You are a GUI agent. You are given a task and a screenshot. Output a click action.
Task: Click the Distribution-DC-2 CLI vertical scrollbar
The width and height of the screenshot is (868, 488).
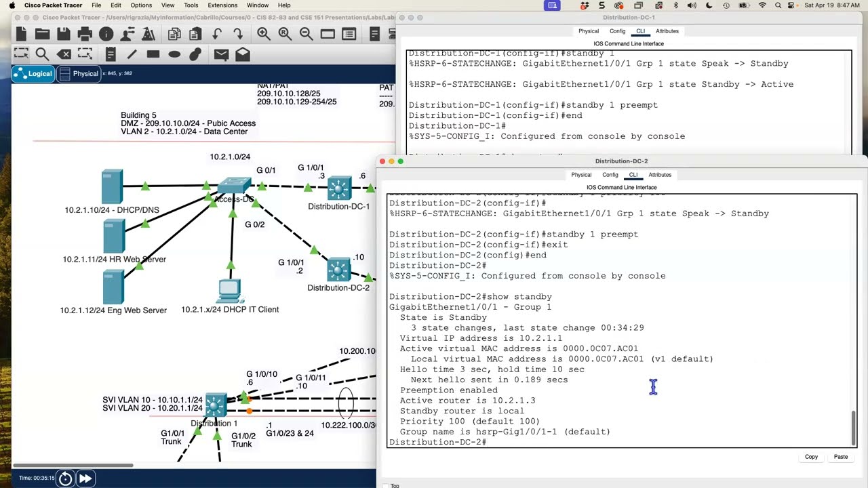click(x=854, y=427)
